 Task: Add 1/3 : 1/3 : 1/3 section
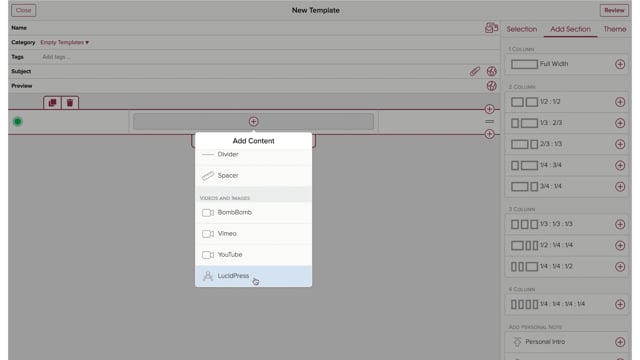pos(620,224)
